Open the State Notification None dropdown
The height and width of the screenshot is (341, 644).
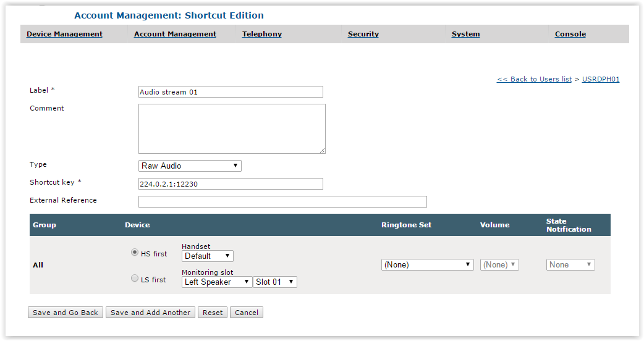[x=570, y=264]
